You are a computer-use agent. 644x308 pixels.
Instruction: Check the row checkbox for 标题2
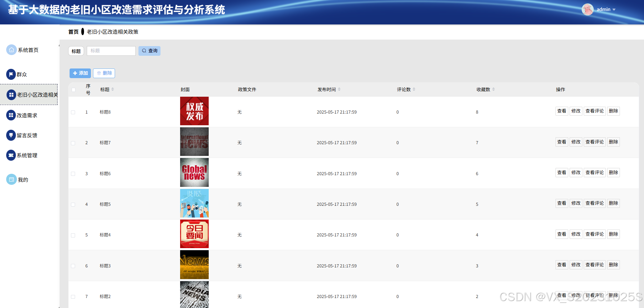tap(73, 297)
